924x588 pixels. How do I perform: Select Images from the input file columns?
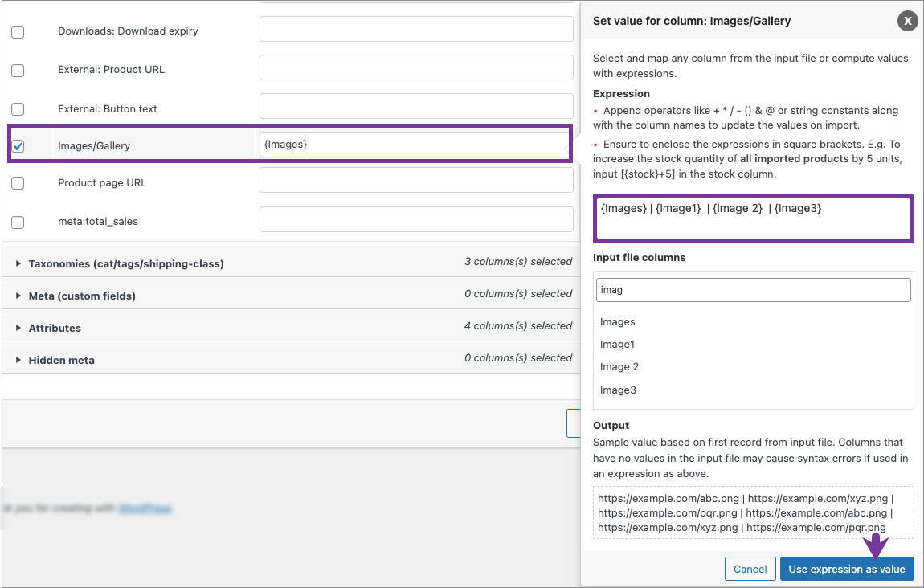617,321
